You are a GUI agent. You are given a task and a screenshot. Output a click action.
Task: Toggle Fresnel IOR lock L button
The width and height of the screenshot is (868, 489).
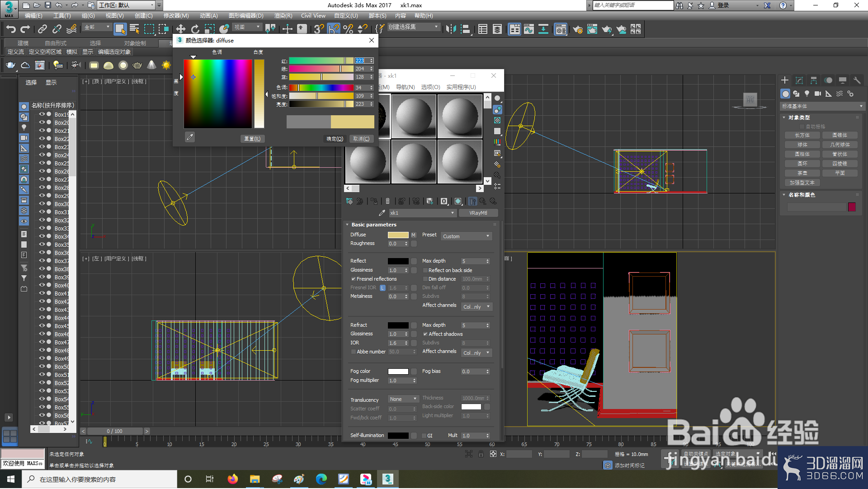coord(382,288)
